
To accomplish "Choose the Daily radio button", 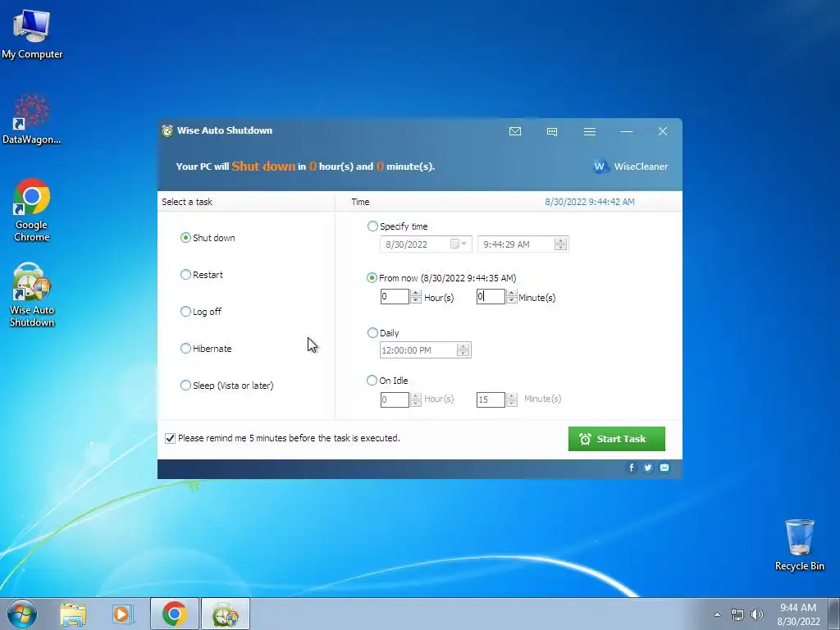I will click(372, 333).
